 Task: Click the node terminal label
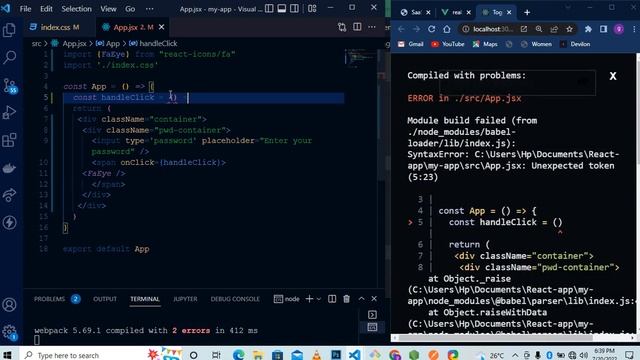point(287,299)
